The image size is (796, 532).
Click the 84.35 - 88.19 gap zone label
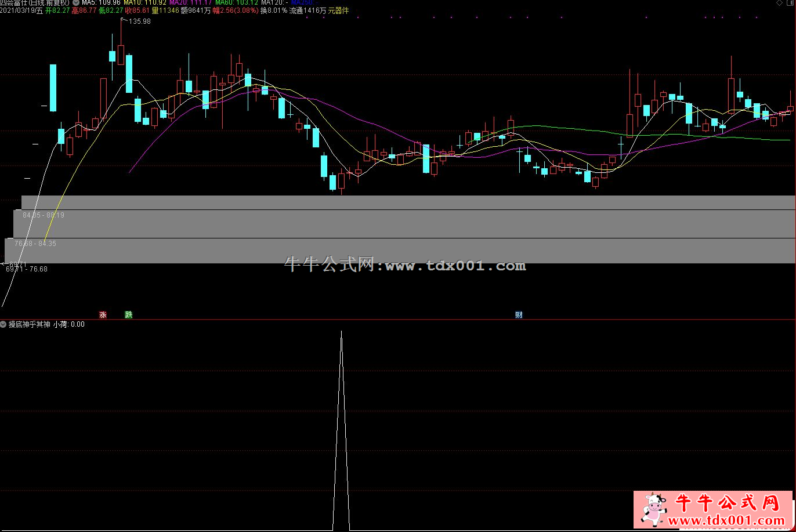(x=44, y=215)
